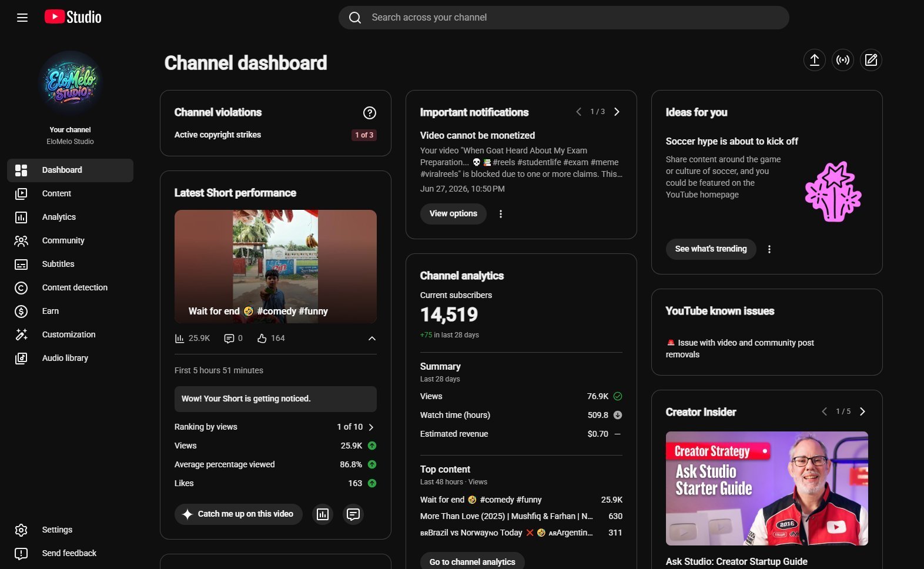Click the create post pencil icon
Screen dimensions: 924x569
pyautogui.click(x=871, y=60)
